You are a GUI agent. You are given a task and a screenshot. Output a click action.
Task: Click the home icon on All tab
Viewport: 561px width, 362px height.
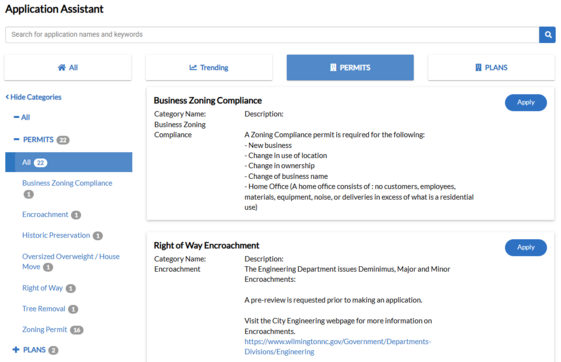[62, 68]
